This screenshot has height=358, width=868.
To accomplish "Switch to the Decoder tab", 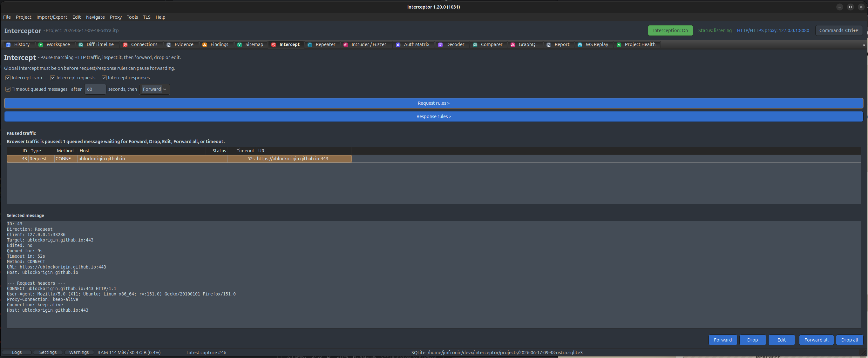I will pos(451,44).
